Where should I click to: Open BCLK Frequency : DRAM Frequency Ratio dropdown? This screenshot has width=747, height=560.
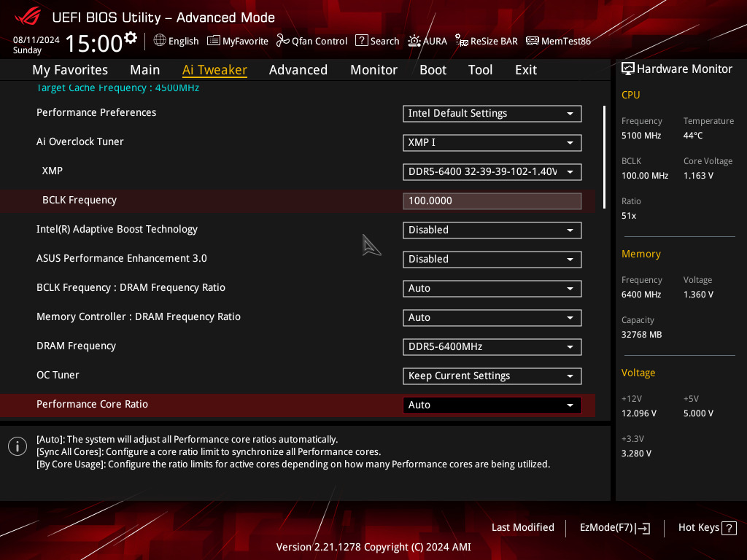(492, 288)
